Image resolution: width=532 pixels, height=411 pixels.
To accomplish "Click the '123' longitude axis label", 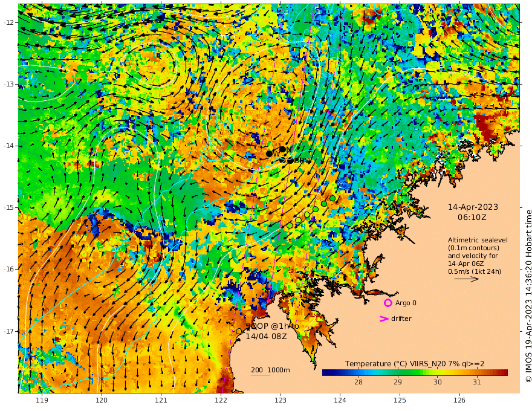I will 281,400.
